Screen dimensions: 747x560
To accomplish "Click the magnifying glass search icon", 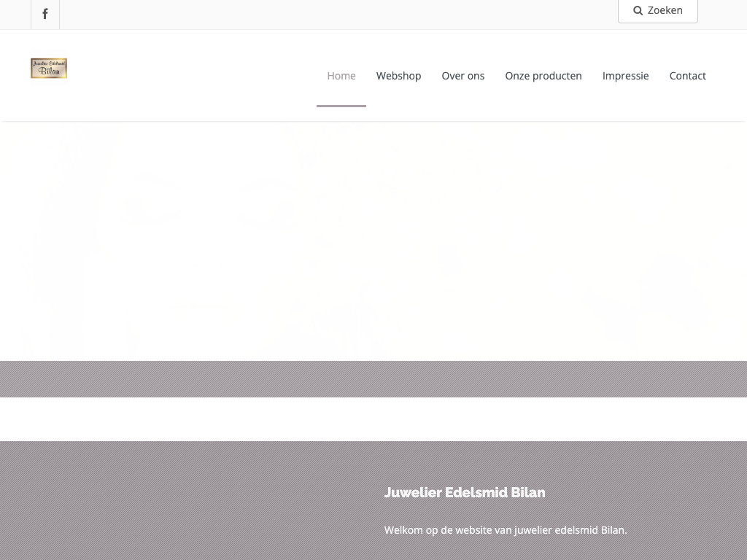I will 638,11.
